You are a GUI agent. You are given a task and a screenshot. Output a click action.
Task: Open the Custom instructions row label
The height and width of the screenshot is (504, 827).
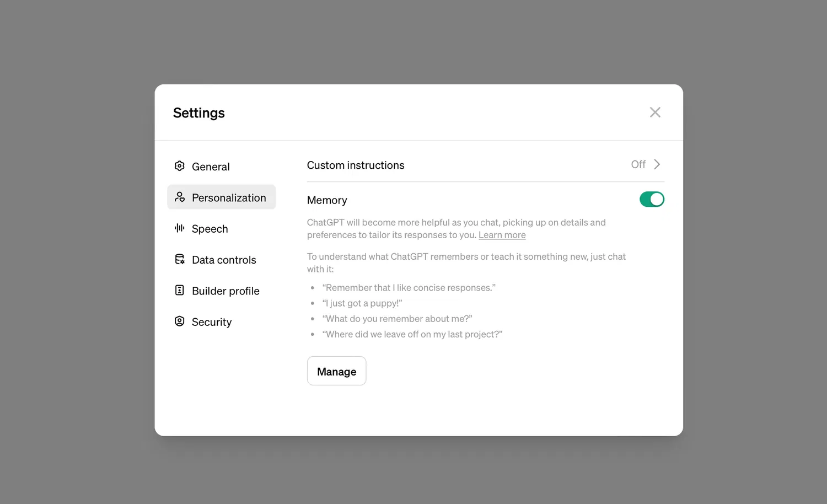[356, 165]
